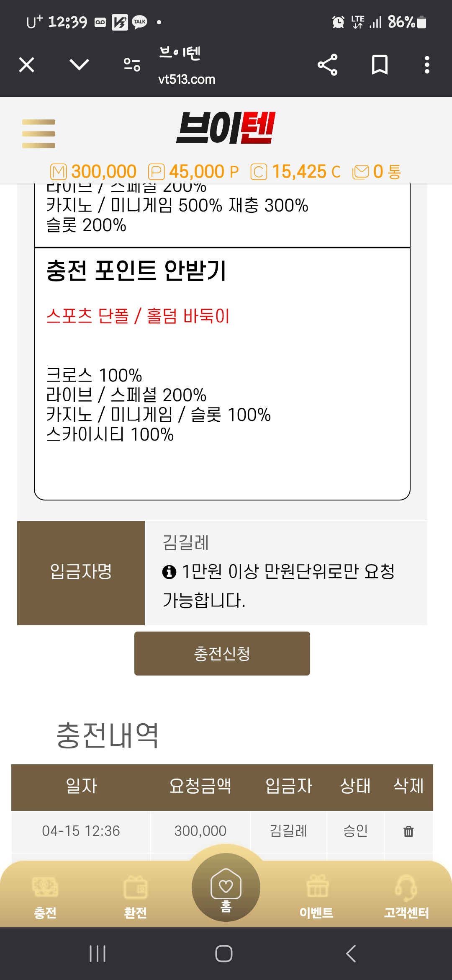The width and height of the screenshot is (452, 980).
Task: Bookmark this page with the bookmark icon
Action: click(380, 65)
